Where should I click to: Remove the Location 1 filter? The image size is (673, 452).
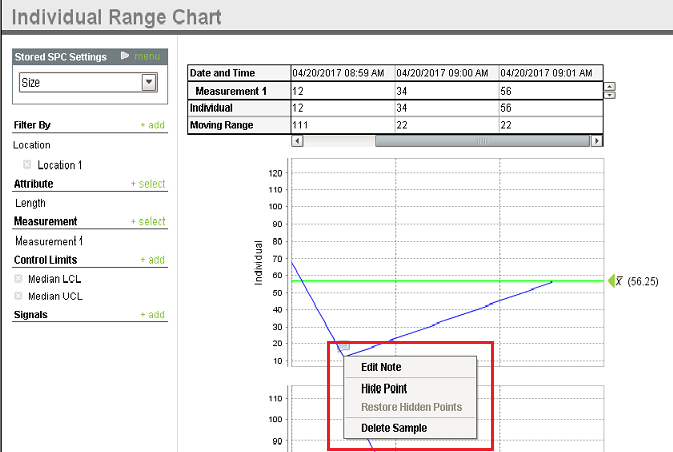point(27,165)
